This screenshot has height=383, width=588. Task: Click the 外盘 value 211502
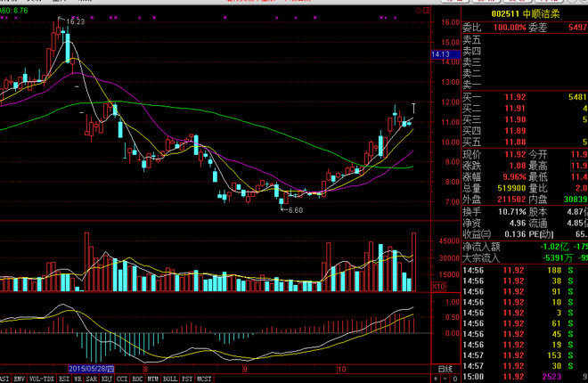[x=511, y=200]
